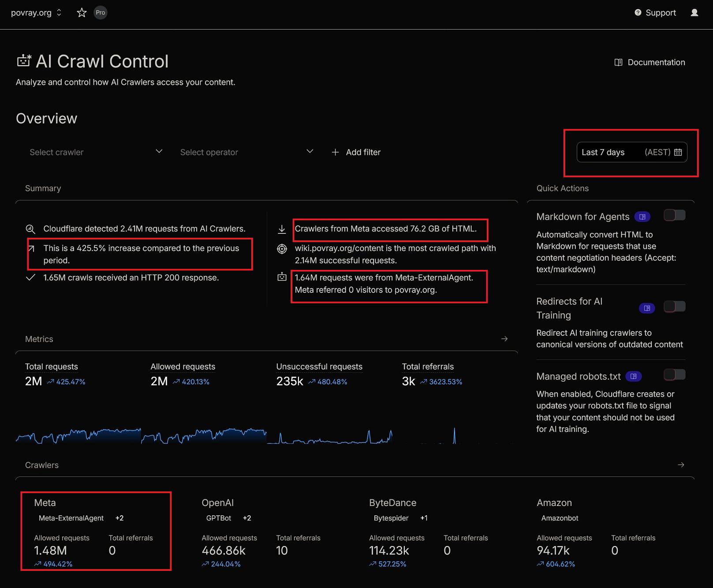713x588 pixels.
Task: Click OpenAI's 244.04% trend value
Action: tap(221, 564)
